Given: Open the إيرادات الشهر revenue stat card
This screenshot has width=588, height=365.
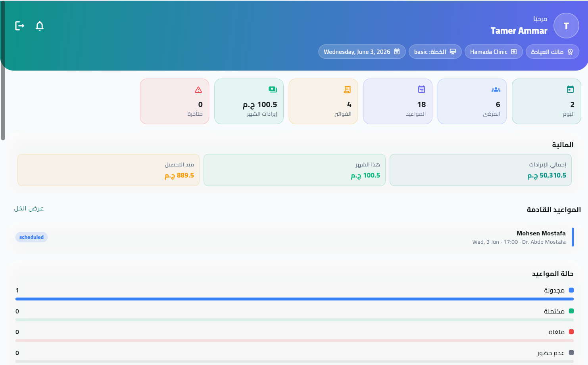Looking at the screenshot, I should coord(249,101).
